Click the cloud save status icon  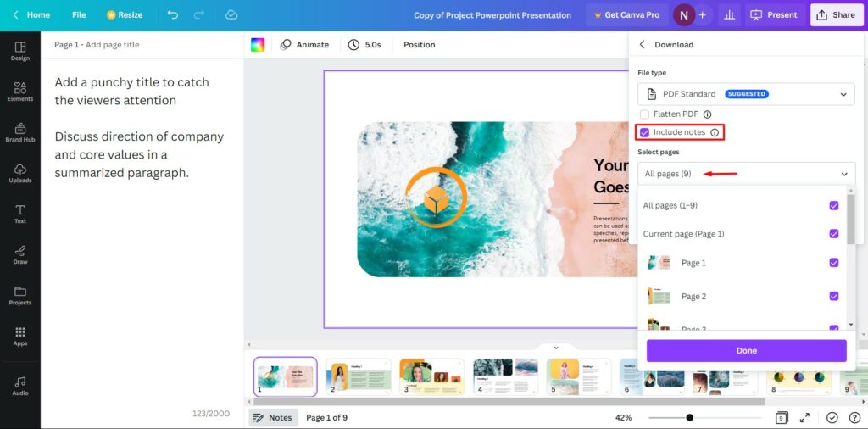(231, 15)
